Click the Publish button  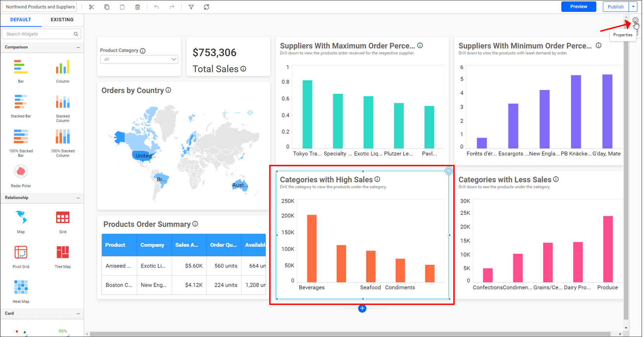(615, 7)
